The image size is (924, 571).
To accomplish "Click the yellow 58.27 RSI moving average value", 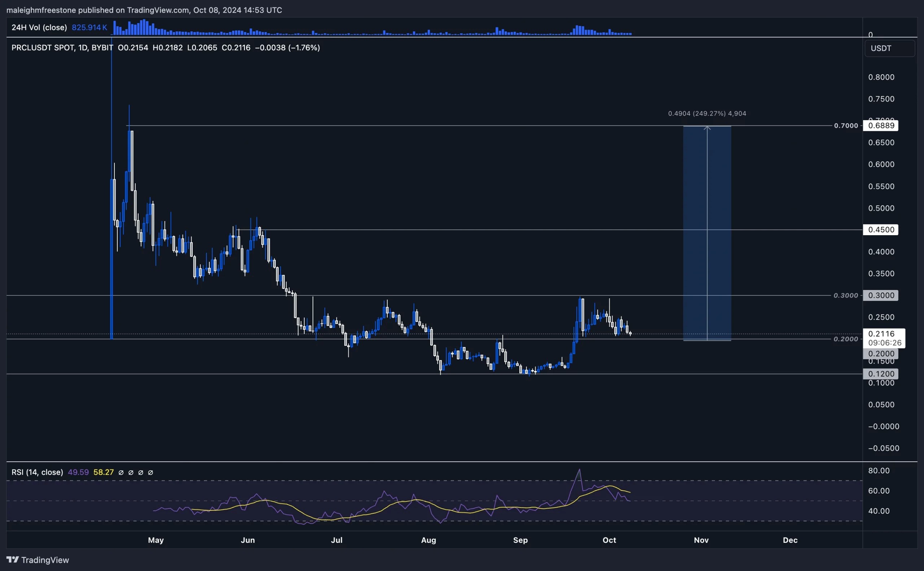I will point(104,472).
